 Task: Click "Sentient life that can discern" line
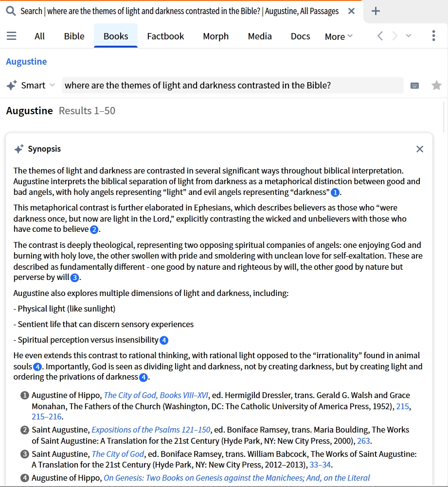coord(104,324)
